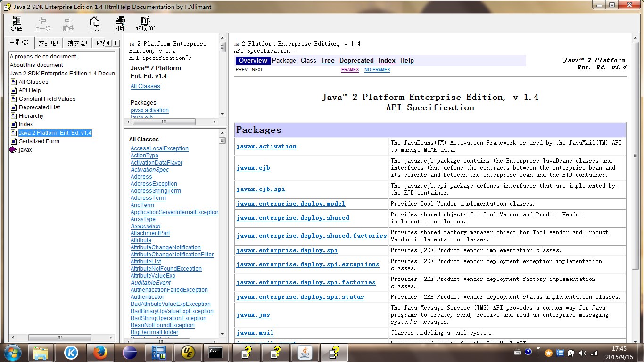Open the volume control in the tray
Screen dimensions: 644x362
point(583,353)
